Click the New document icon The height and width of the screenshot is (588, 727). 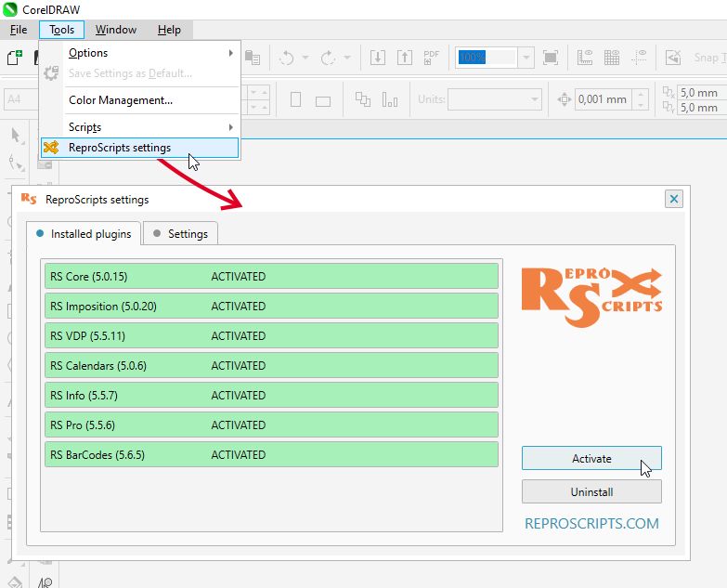14,58
